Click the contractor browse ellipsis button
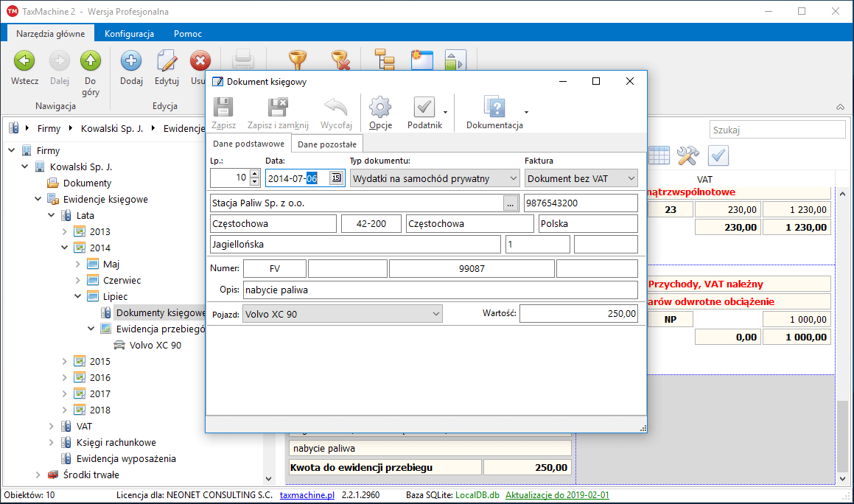 tap(511, 203)
